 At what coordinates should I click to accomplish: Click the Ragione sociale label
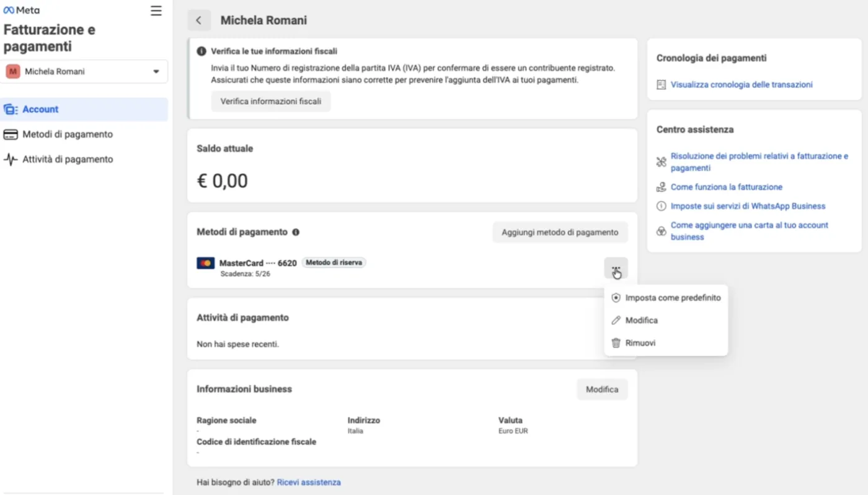click(226, 420)
